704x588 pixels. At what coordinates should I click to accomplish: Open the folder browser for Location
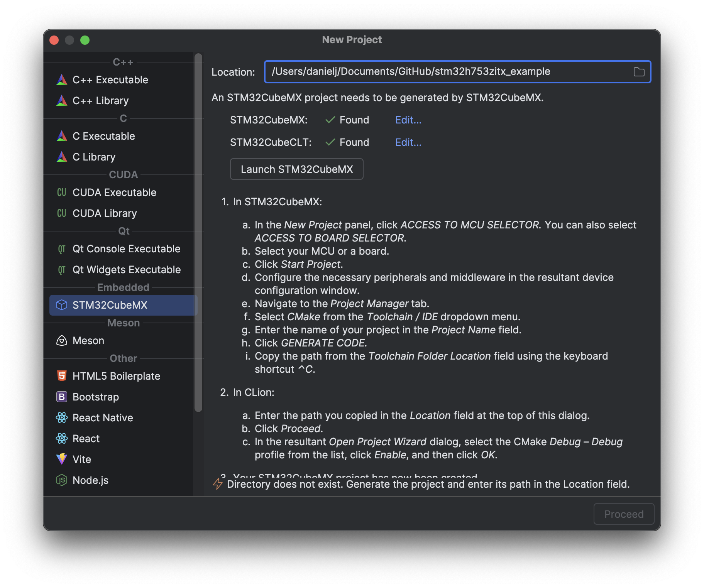[x=639, y=71]
